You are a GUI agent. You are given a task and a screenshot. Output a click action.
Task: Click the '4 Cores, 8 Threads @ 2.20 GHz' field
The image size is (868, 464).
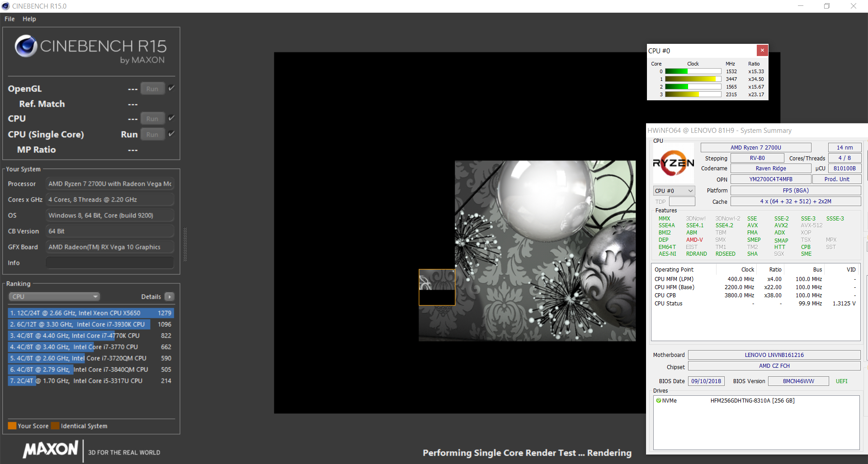pyautogui.click(x=110, y=199)
